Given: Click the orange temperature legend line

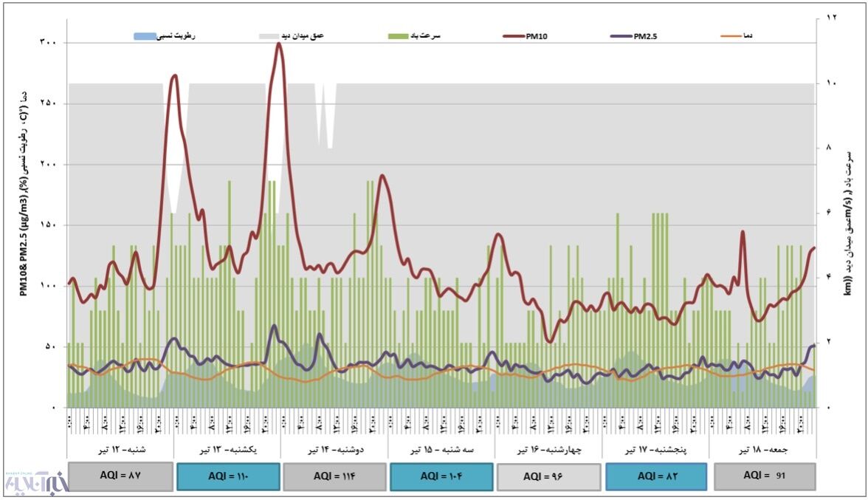Looking at the screenshot, I should click(x=731, y=36).
